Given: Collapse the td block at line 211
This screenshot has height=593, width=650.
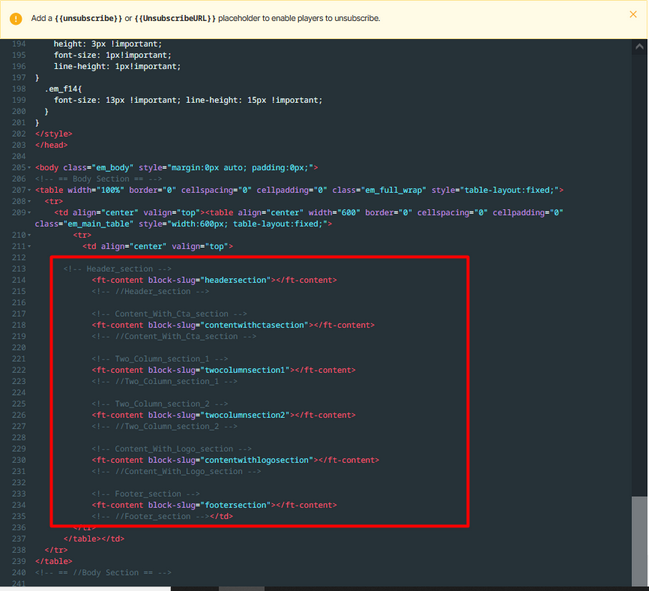Looking at the screenshot, I should pos(29,246).
